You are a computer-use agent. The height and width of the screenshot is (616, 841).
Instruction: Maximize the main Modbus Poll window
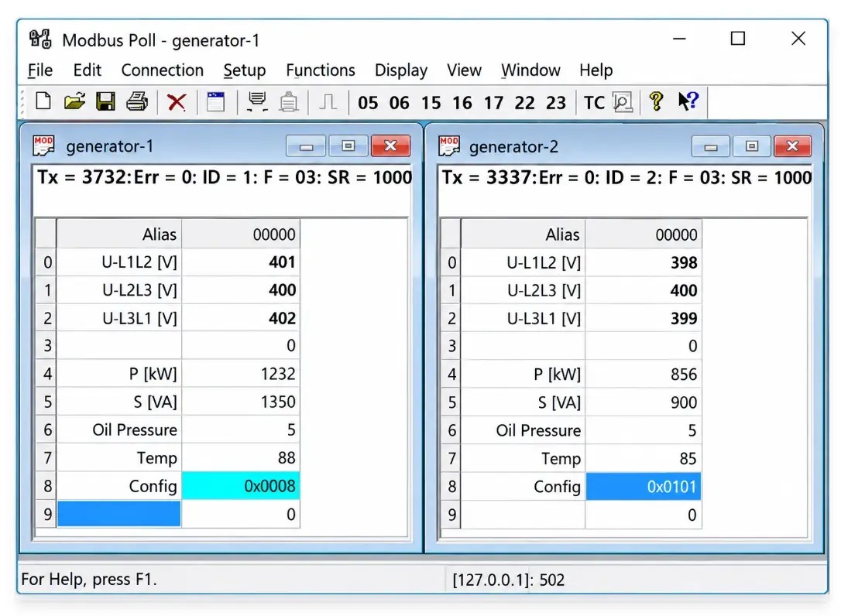click(x=738, y=39)
